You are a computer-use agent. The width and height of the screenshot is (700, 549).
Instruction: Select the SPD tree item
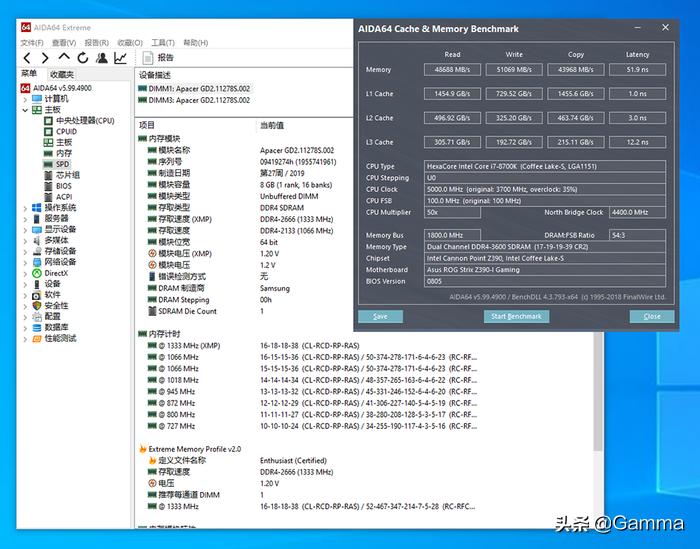(x=62, y=164)
